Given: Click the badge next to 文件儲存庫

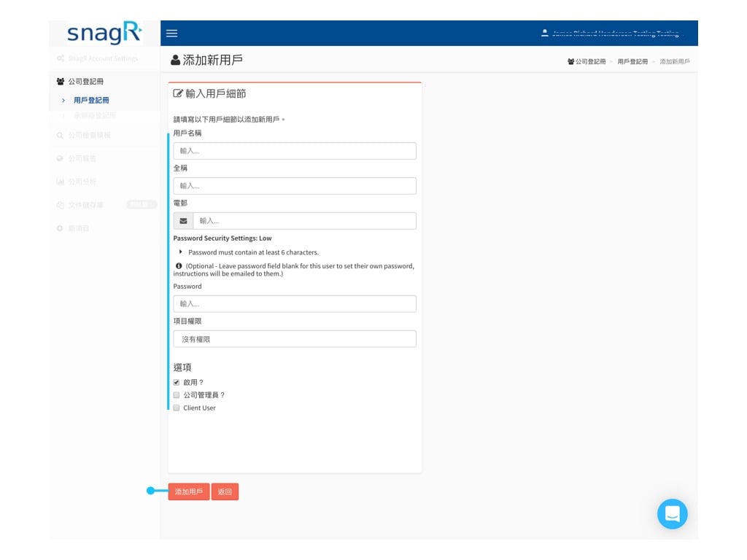Looking at the screenshot, I should (141, 204).
